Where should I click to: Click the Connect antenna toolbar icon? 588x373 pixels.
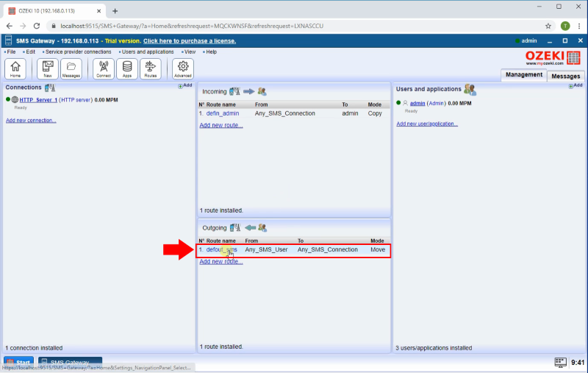104,69
